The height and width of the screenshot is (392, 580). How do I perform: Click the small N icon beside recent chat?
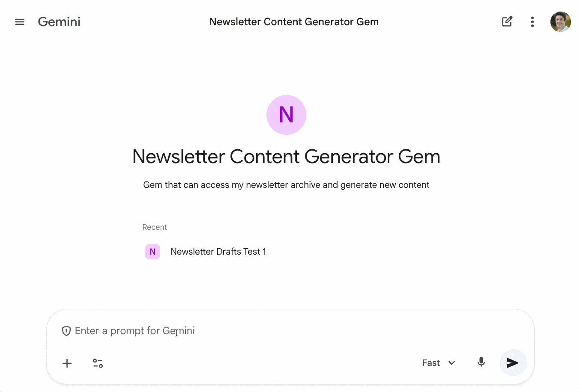(x=152, y=252)
